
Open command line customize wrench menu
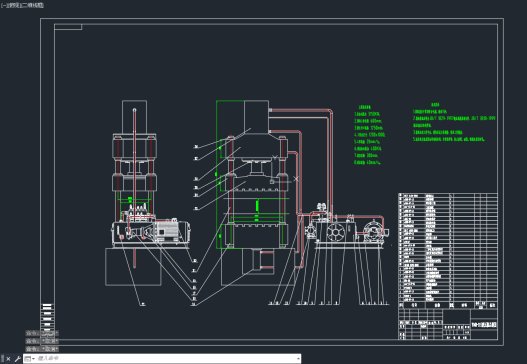[17, 359]
